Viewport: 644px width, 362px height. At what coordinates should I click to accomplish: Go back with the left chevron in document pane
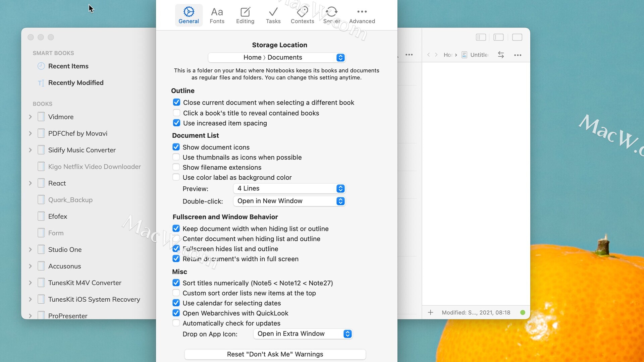[x=428, y=55]
